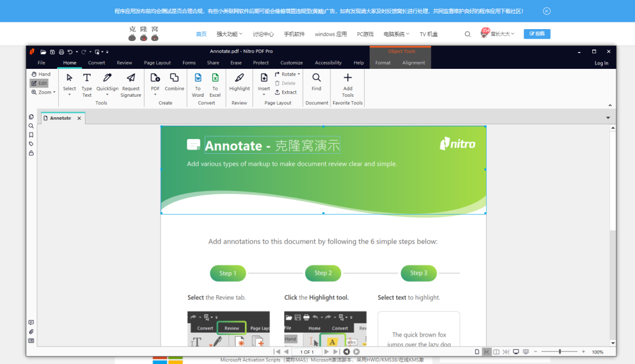The image size is (635, 364).
Task: Click the vertical scrollbar down arrow
Action: [x=613, y=343]
